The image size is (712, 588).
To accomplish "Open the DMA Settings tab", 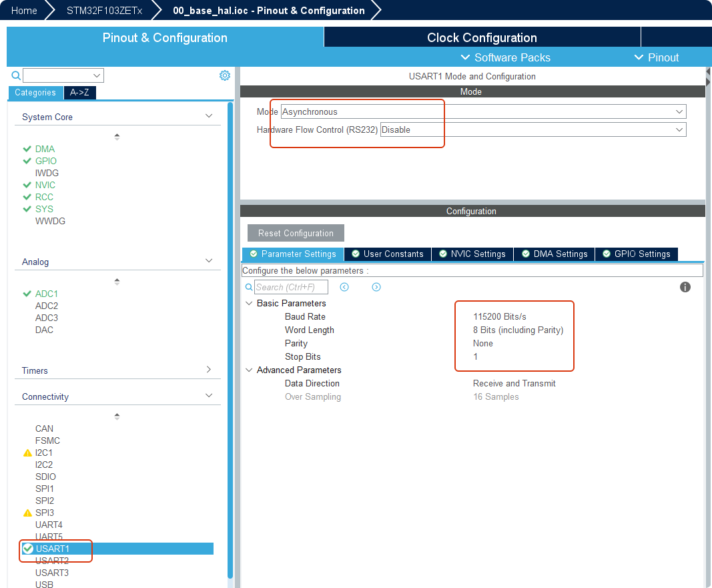I will tap(555, 254).
